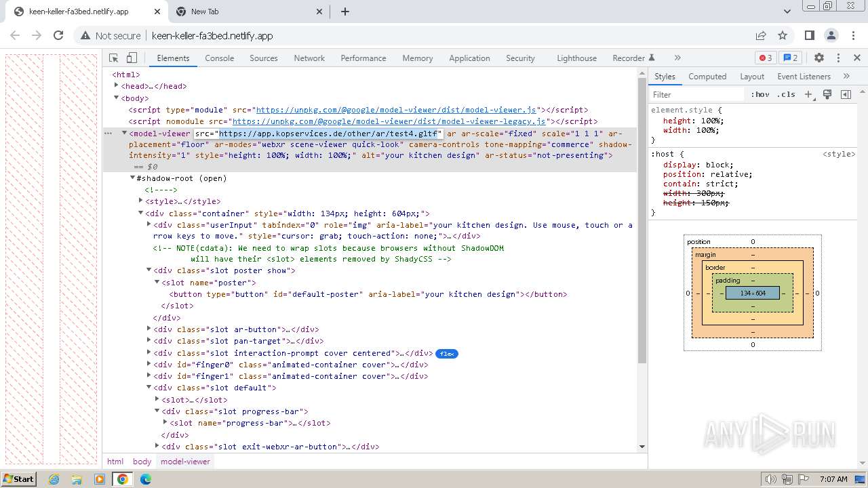This screenshot has width=868, height=488.
Task: Toggle the rendering emulations paintbrush icon
Action: pyautogui.click(x=827, y=95)
